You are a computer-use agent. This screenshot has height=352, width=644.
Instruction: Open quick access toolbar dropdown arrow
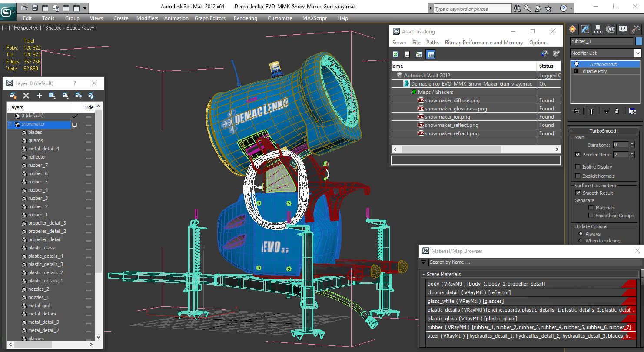point(85,8)
